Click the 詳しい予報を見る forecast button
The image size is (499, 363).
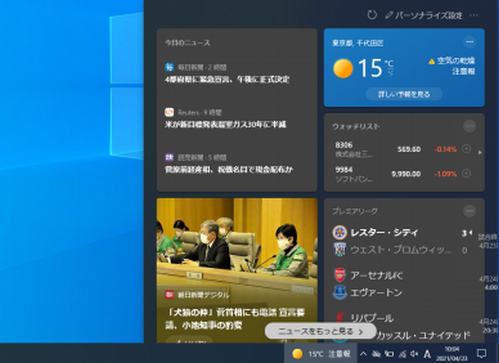pos(404,94)
